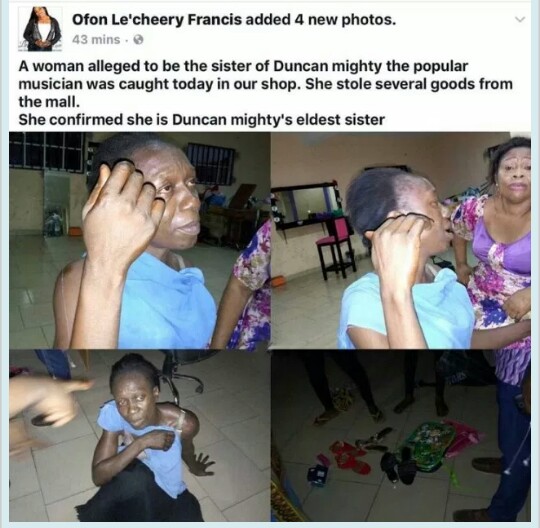Open the top-left photo of woman in blue
Screen dimensions: 540x528
pyautogui.click(x=139, y=240)
